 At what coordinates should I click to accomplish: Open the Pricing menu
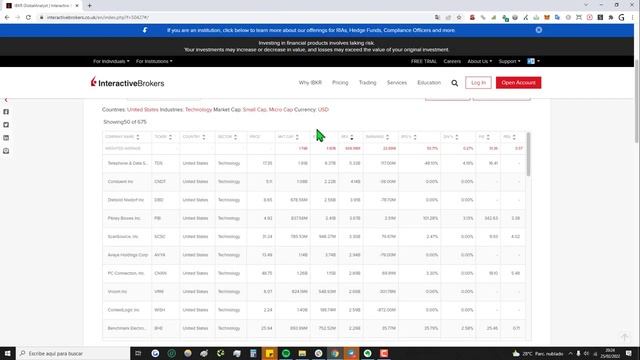coord(340,82)
